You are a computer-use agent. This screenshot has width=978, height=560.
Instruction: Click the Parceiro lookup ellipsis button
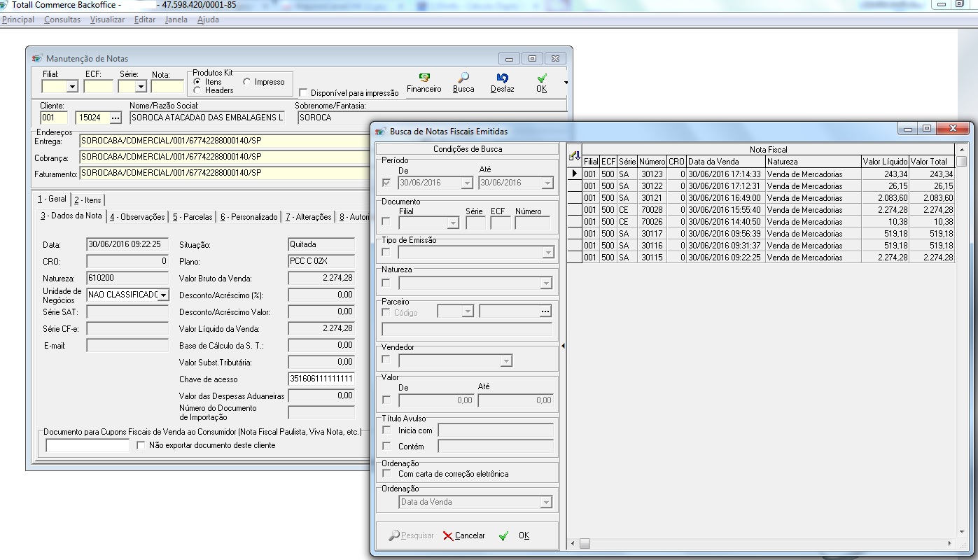click(x=546, y=311)
